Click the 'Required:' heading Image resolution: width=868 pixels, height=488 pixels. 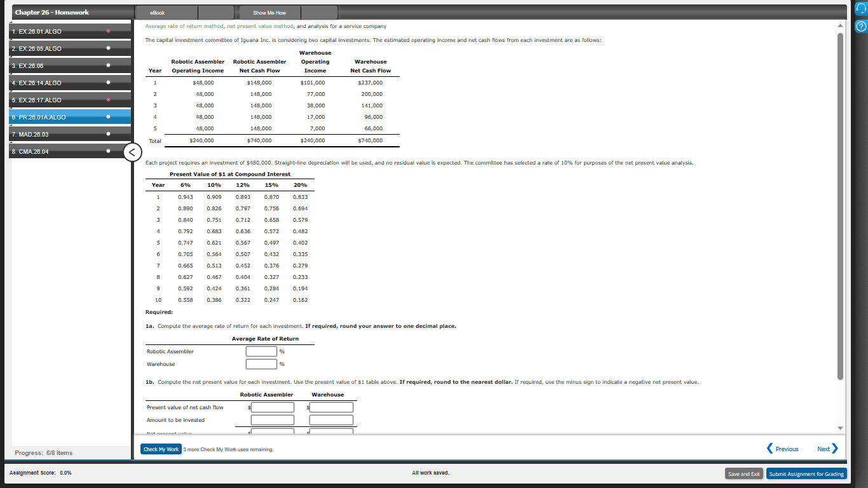point(159,312)
